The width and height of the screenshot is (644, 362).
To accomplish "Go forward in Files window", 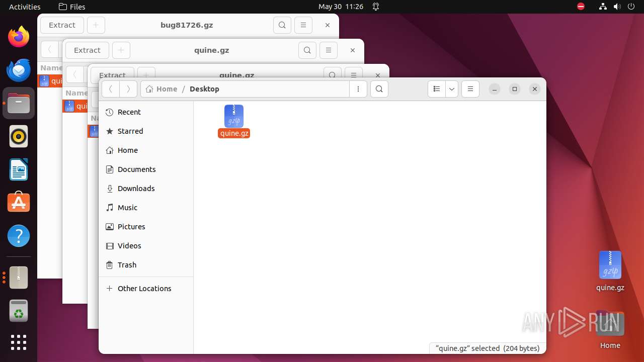I will coord(128,89).
